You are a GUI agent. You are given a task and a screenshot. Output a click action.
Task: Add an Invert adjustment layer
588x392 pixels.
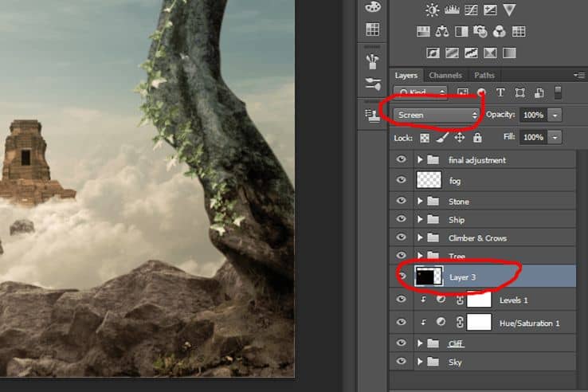[433, 53]
